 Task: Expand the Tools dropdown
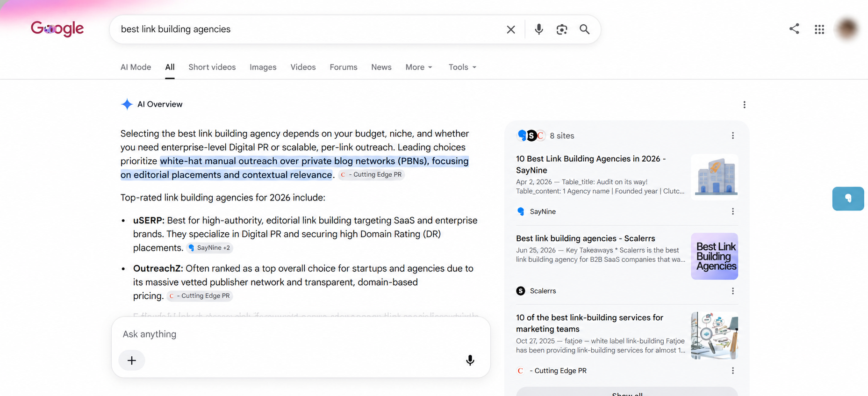click(x=462, y=67)
